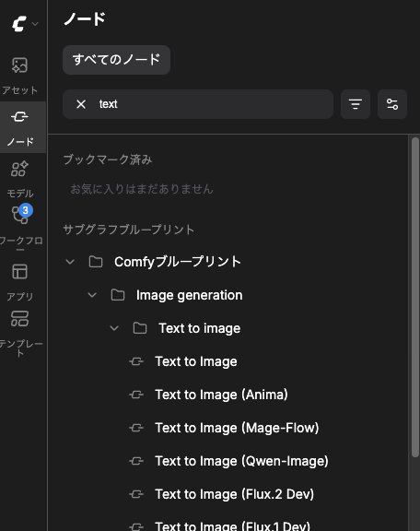Select the Text to image folder label
The width and height of the screenshot is (420, 531).
(x=200, y=328)
